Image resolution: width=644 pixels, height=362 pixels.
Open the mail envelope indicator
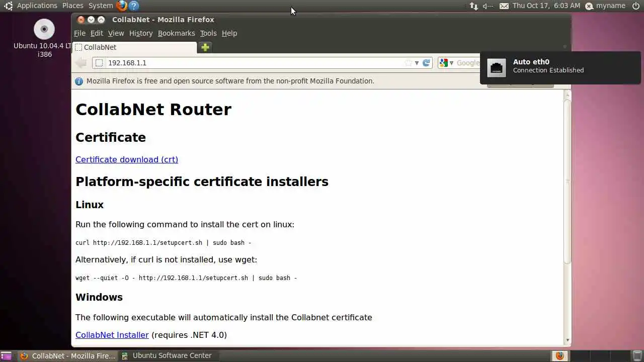[504, 6]
